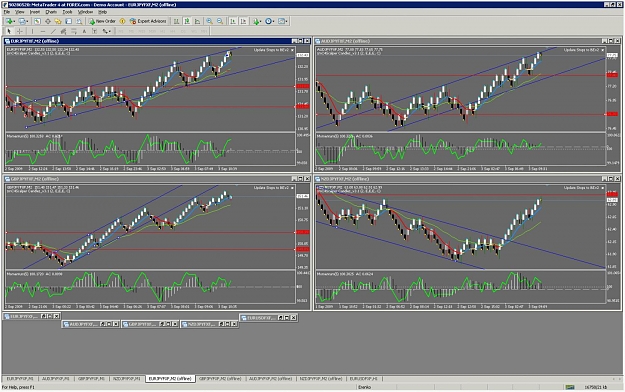Click the New Order button
This screenshot has width=625, height=392.
point(102,21)
